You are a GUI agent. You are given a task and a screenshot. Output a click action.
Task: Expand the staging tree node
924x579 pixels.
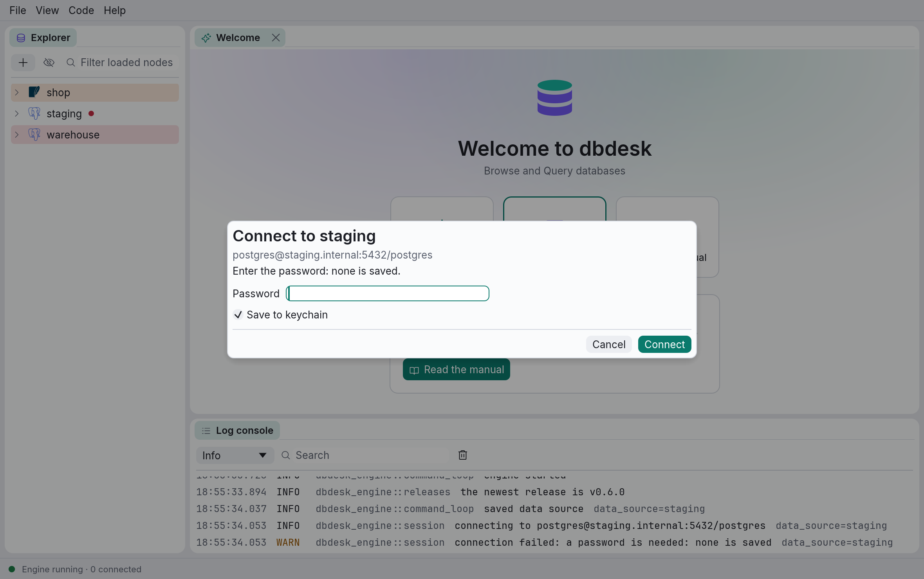click(17, 113)
